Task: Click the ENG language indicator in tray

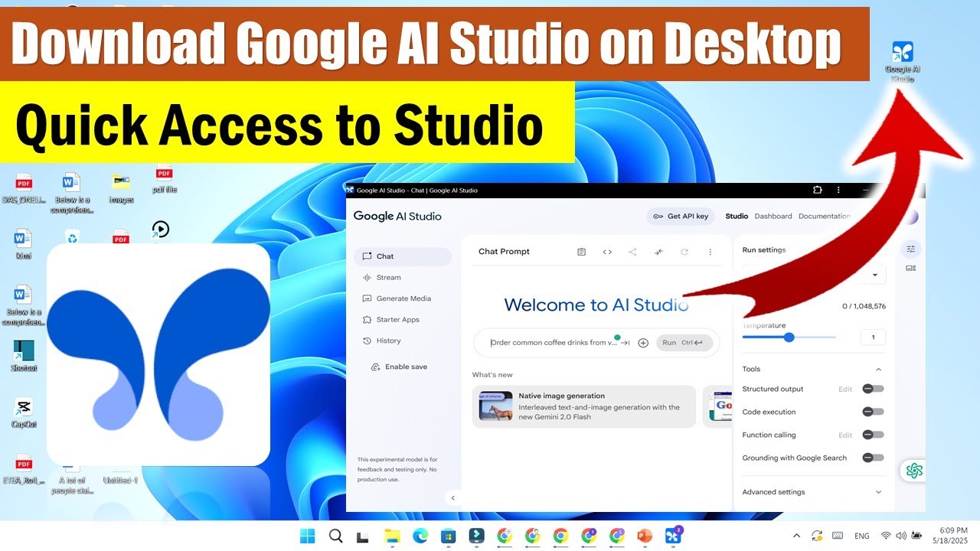Action: coord(861,536)
